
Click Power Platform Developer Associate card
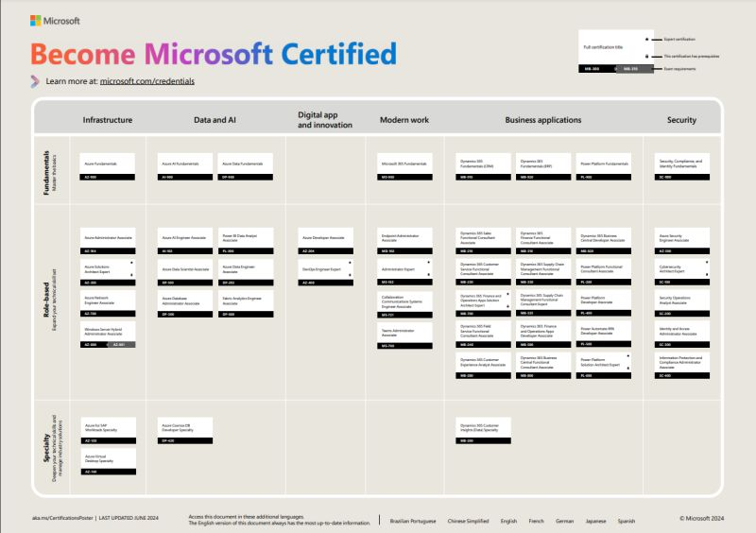pos(604,303)
